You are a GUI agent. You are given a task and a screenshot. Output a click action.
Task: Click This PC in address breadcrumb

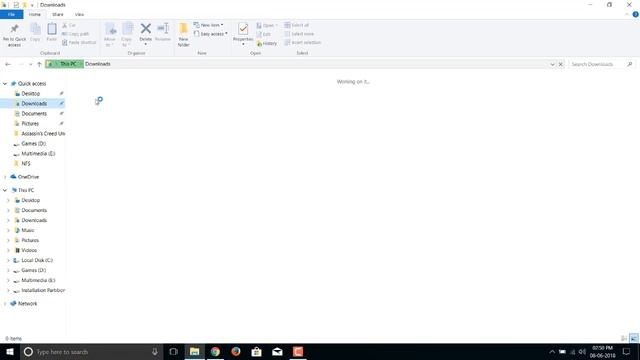68,64
